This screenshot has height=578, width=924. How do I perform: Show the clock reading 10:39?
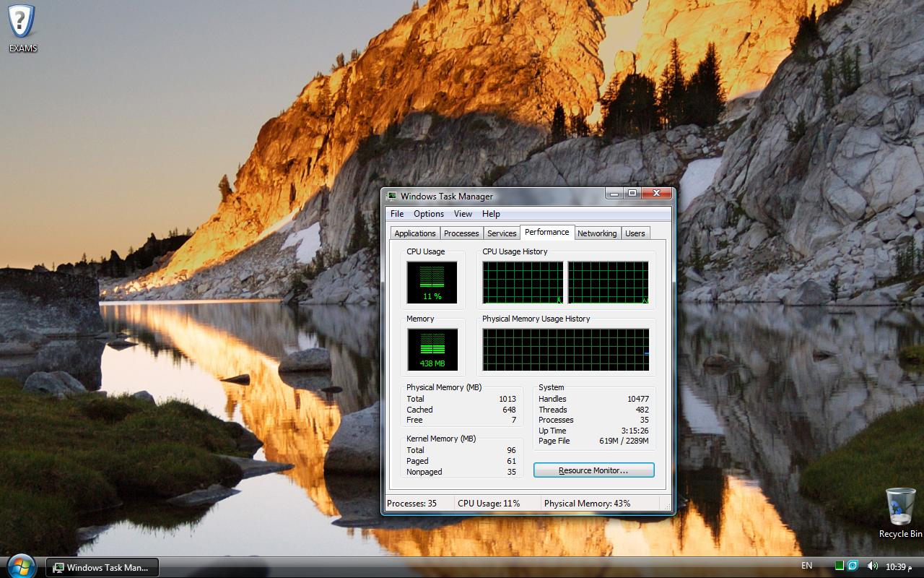(899, 566)
